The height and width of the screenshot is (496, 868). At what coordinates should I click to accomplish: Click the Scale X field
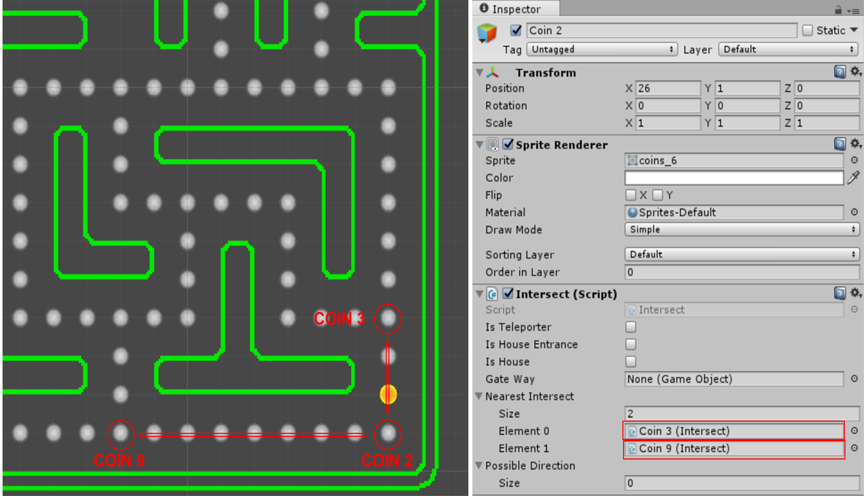tap(668, 123)
